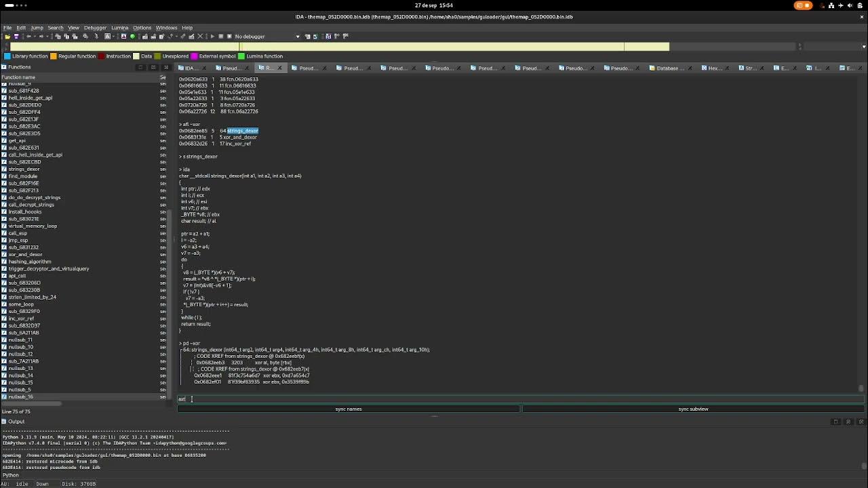
Task: Click Functions panel float icon
Action: (x=153, y=67)
